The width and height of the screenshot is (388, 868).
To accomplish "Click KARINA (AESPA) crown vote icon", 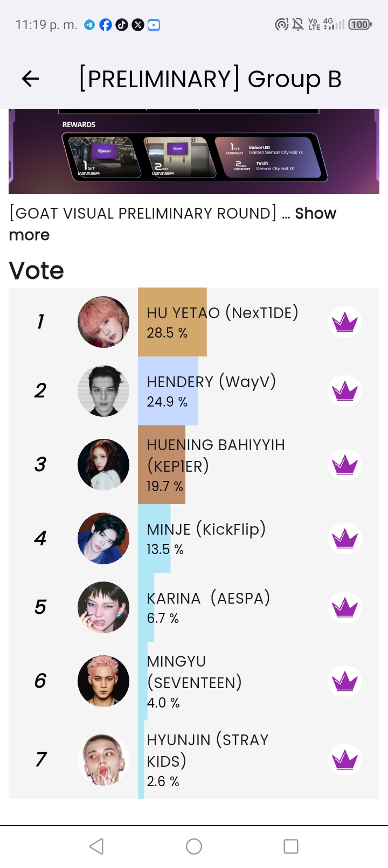I will (x=345, y=607).
